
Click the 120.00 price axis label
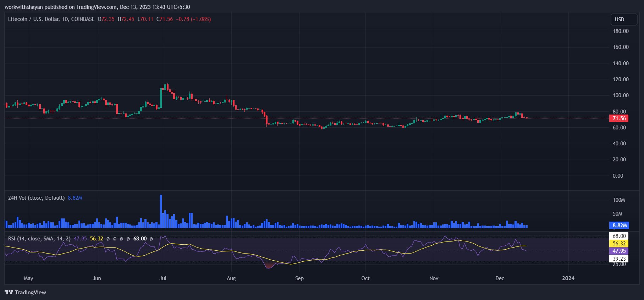[621, 79]
